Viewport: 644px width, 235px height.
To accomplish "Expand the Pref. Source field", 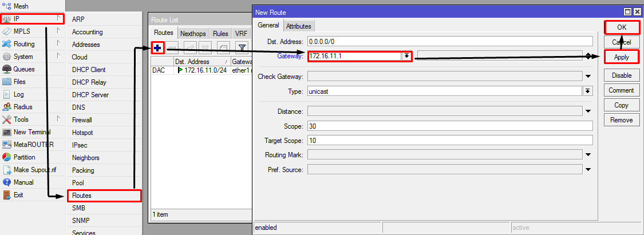I will pos(588,169).
